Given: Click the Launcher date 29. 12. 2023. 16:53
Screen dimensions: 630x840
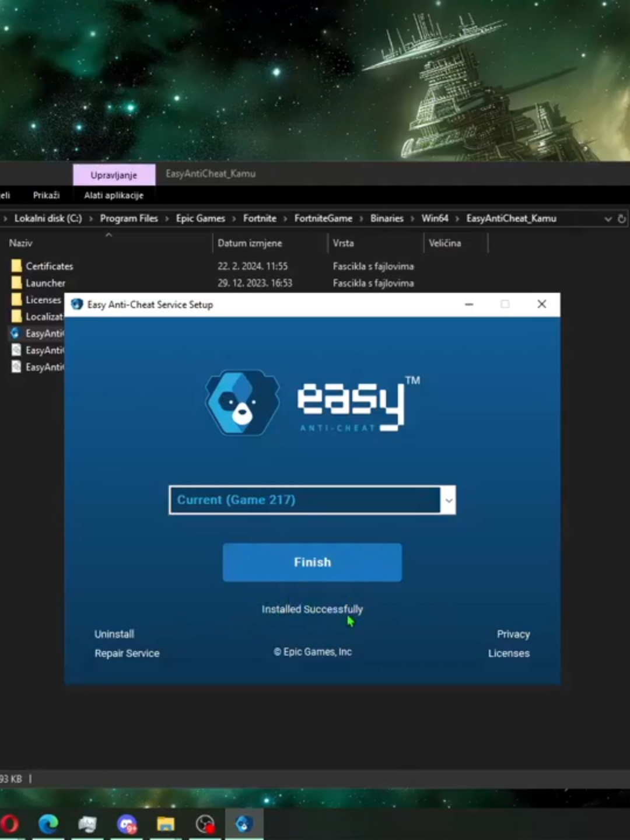Looking at the screenshot, I should (x=255, y=283).
